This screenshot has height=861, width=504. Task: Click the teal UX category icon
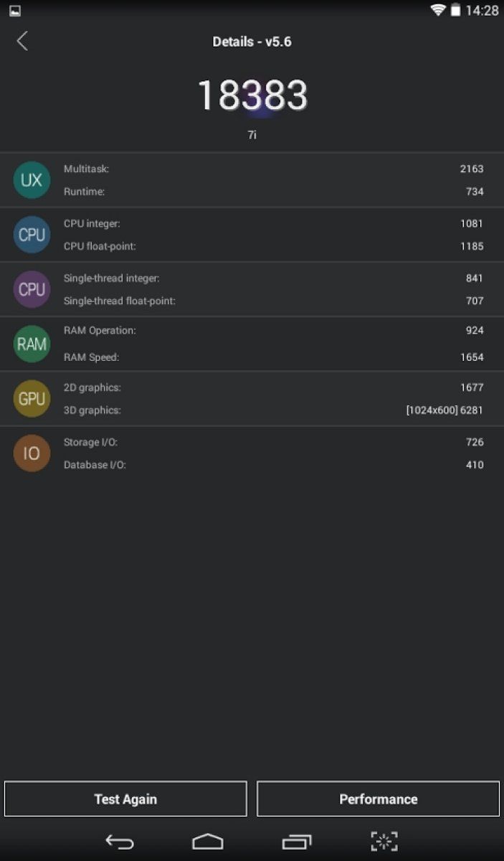(32, 180)
